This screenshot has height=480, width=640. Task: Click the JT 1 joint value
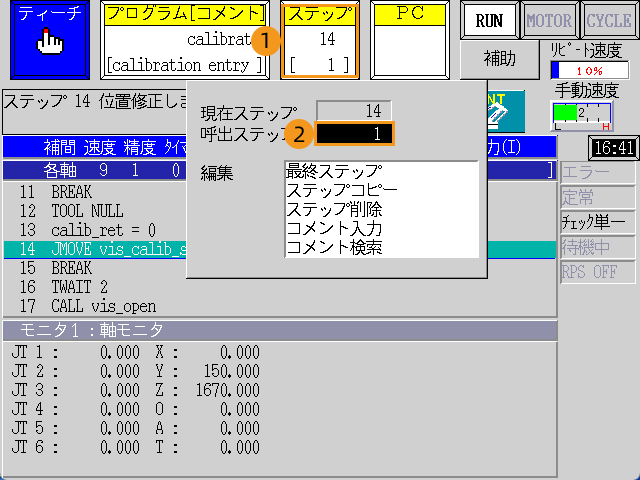[x=120, y=352]
